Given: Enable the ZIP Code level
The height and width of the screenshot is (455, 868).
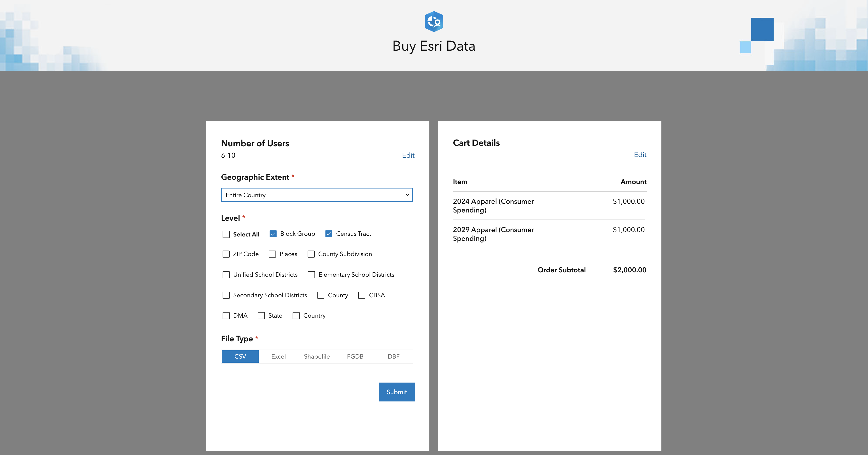Looking at the screenshot, I should point(226,254).
